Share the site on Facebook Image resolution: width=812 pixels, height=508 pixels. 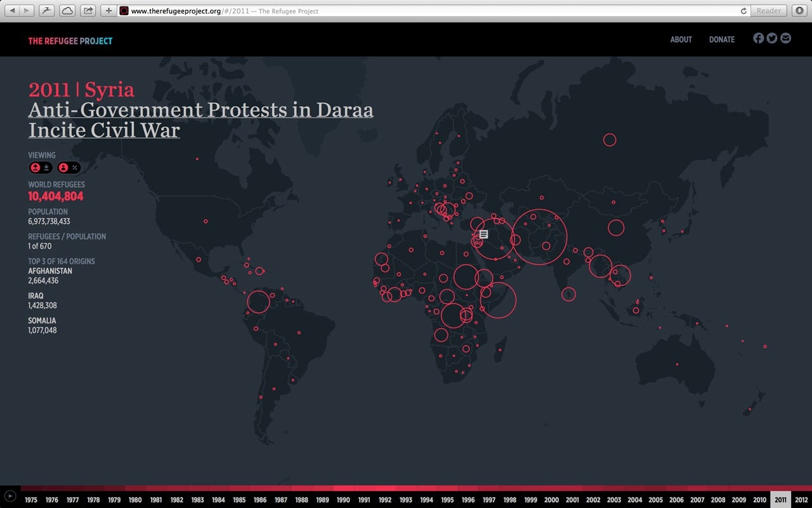tap(758, 38)
